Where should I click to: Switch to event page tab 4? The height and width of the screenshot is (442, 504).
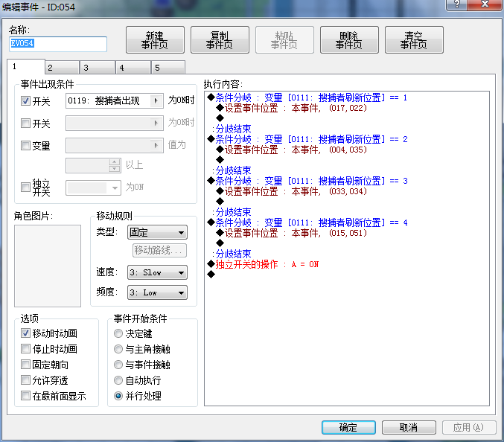(x=133, y=68)
